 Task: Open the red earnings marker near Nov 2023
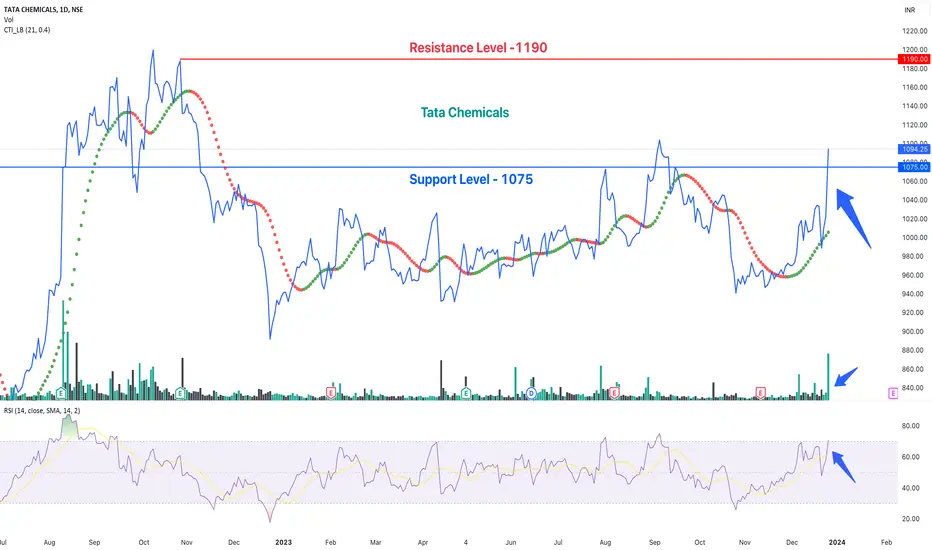click(x=760, y=393)
